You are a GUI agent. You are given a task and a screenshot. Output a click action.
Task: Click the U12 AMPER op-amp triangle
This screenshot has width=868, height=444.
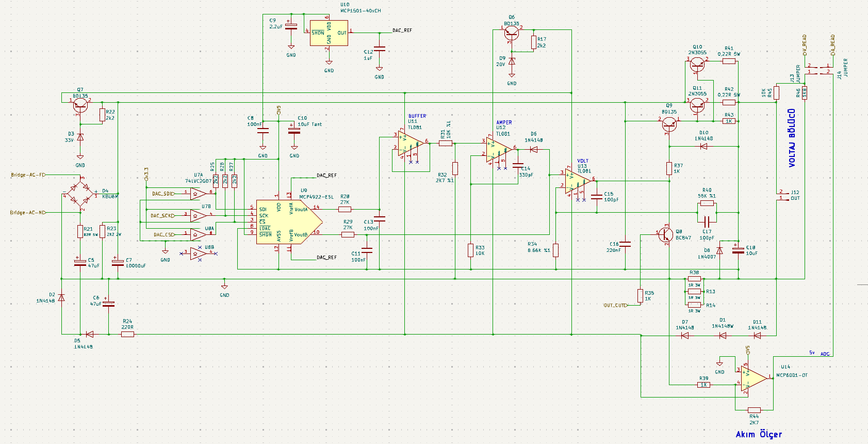[499, 150]
